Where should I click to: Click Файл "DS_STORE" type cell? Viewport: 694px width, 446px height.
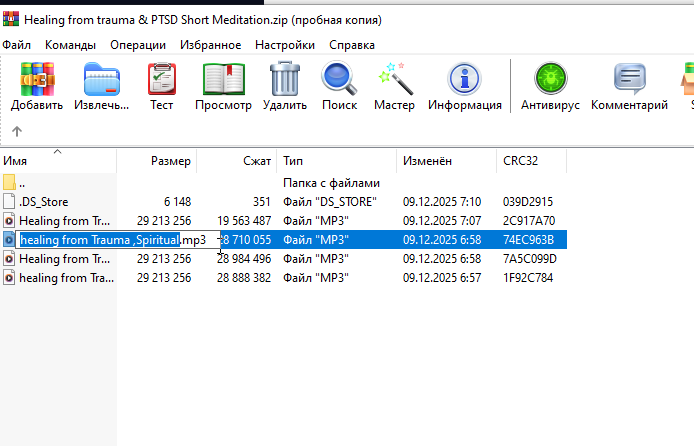(x=330, y=202)
